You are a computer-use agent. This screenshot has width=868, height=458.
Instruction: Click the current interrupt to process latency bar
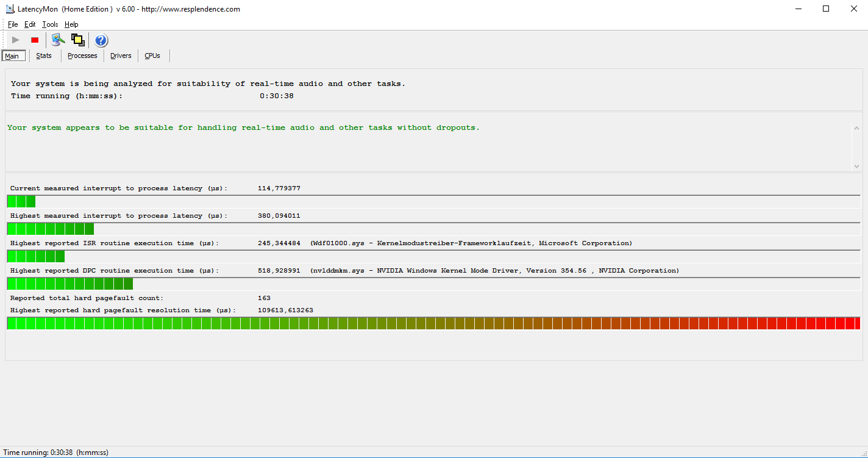(433, 201)
